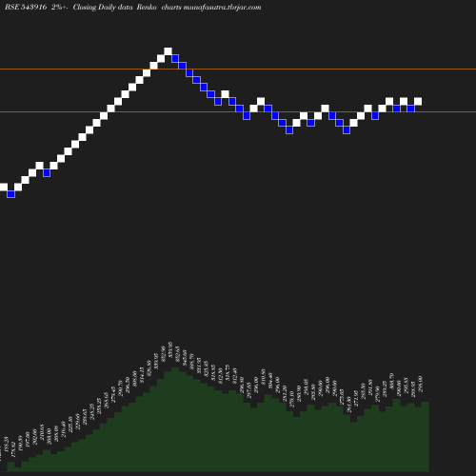Click the 278.10 price label
Viewport: 476px width, 476px height.
(292, 399)
